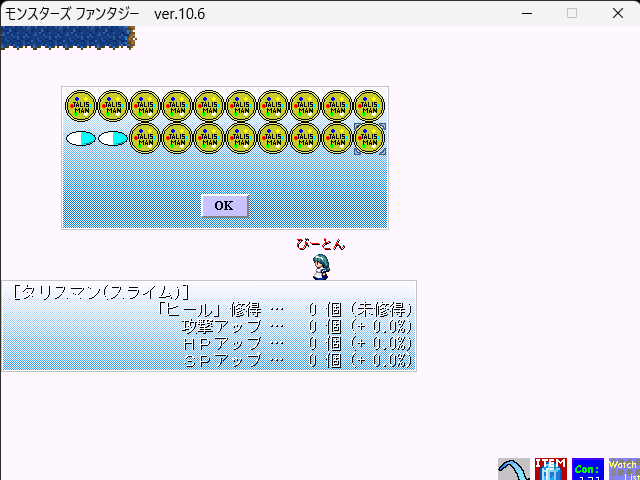Viewport: 640px width, 480px height.
Task: Choose the first talisman coin in second row
Action: click(x=144, y=138)
